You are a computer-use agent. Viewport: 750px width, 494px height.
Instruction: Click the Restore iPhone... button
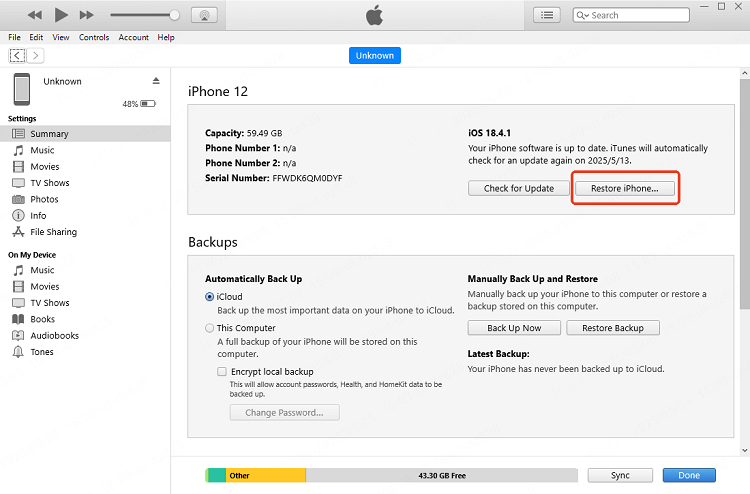[x=625, y=188]
